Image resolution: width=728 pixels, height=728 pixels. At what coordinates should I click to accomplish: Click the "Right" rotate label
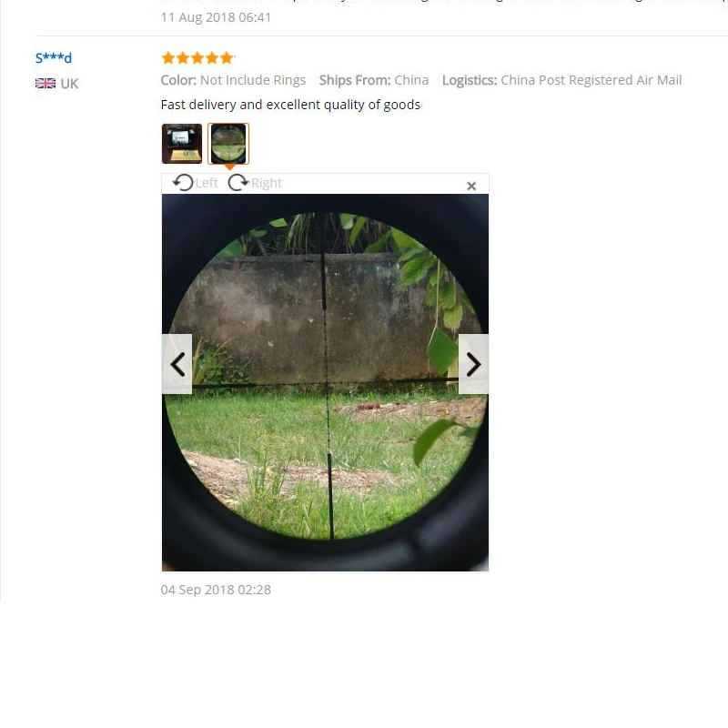tap(267, 183)
